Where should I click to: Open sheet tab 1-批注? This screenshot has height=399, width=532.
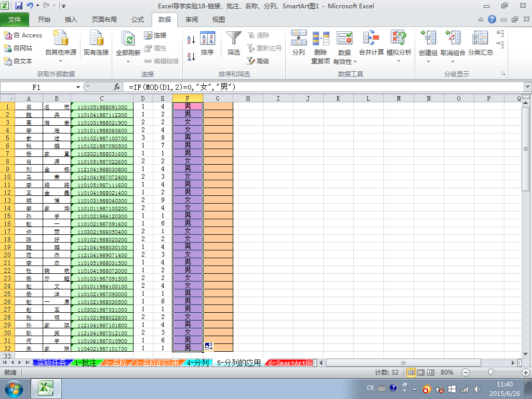coord(85,363)
